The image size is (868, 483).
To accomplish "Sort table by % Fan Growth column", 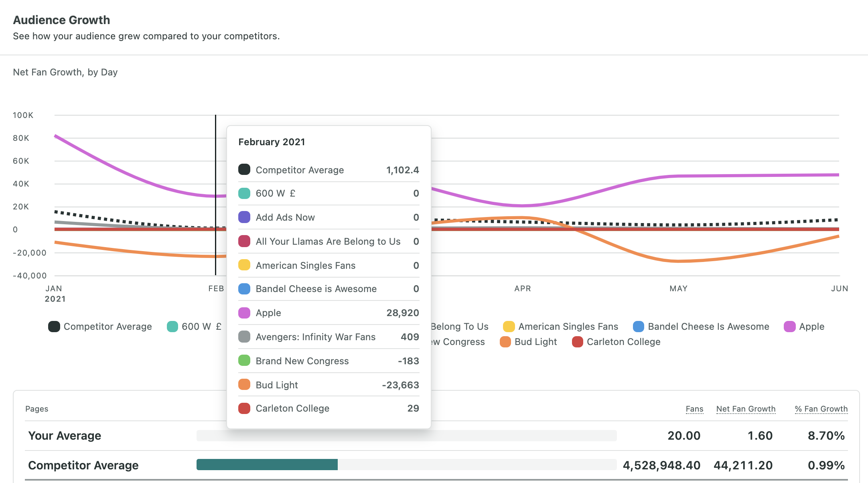I will [x=821, y=409].
